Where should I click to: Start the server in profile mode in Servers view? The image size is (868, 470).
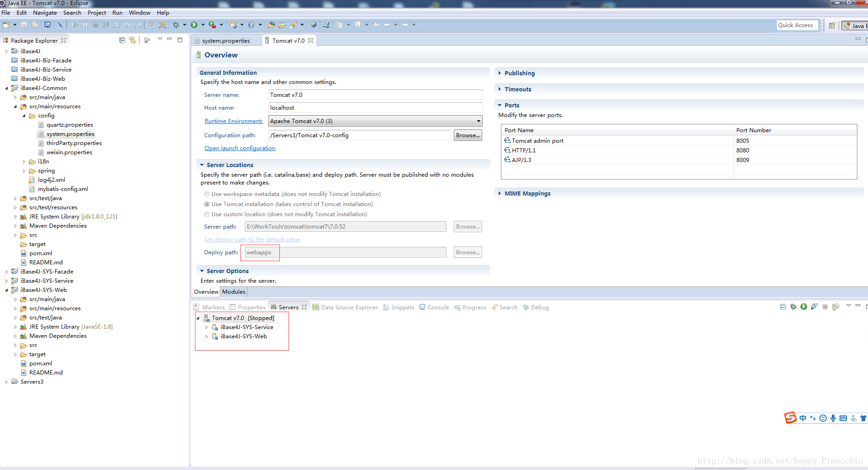(814, 307)
